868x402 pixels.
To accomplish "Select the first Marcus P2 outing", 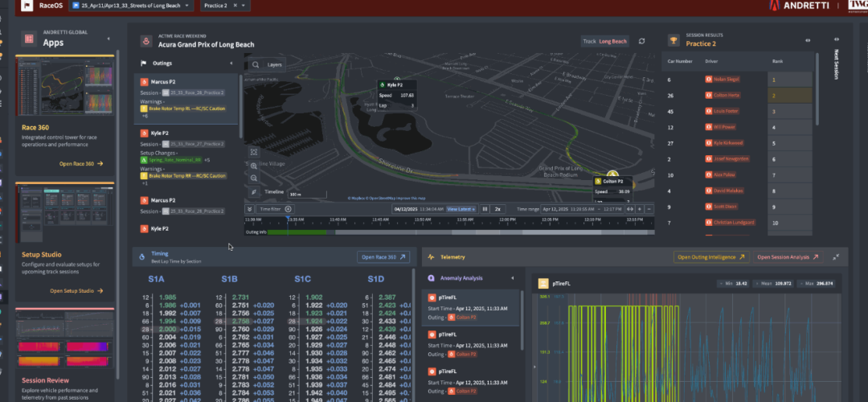I will click(186, 99).
